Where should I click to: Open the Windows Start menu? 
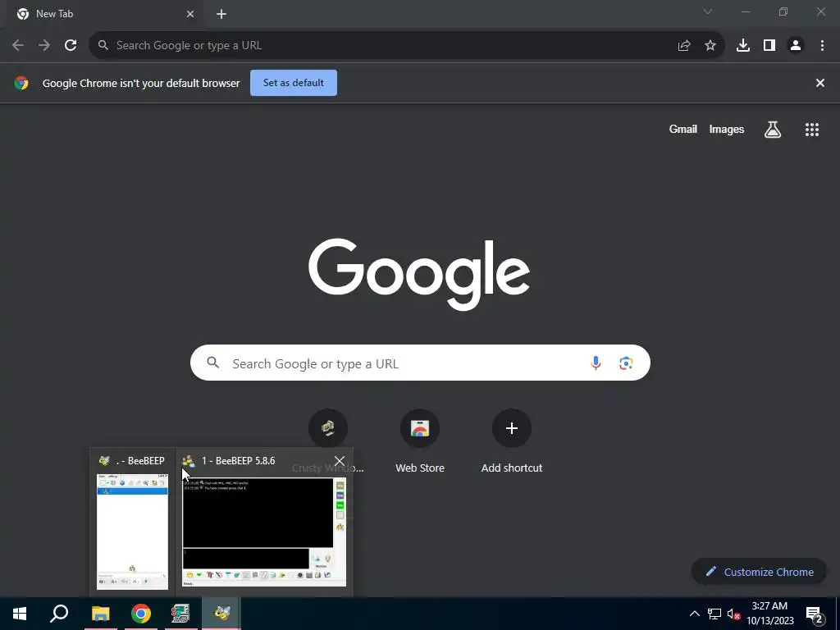pos(20,614)
